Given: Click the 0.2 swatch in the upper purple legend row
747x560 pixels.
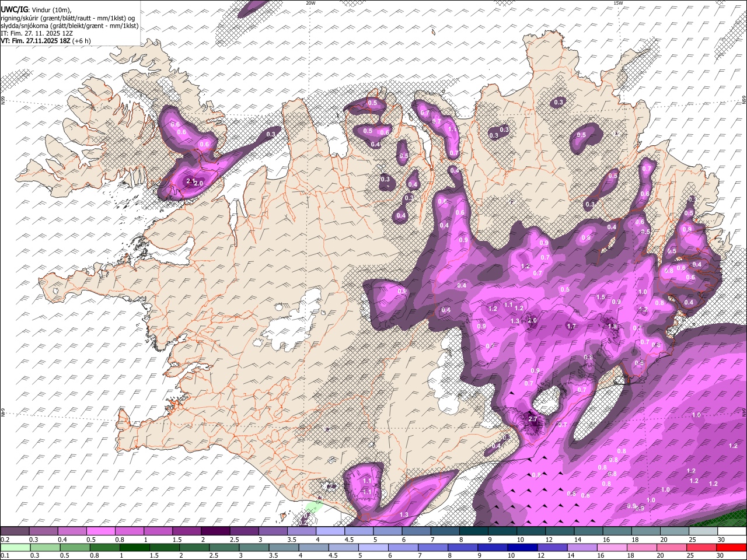Looking at the screenshot, I should point(15,531).
